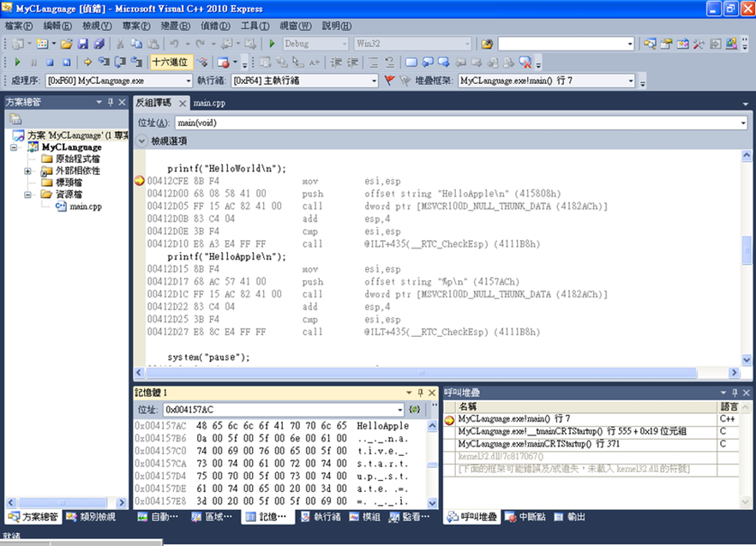The image size is (756, 546).
Task: Open the 檔案 menu
Action: (x=19, y=26)
